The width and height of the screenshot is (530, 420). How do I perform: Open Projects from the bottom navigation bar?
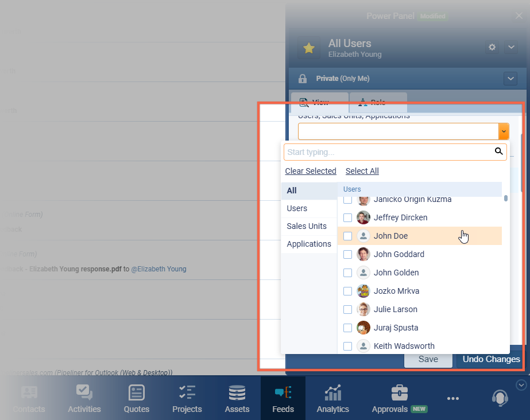pyautogui.click(x=187, y=399)
